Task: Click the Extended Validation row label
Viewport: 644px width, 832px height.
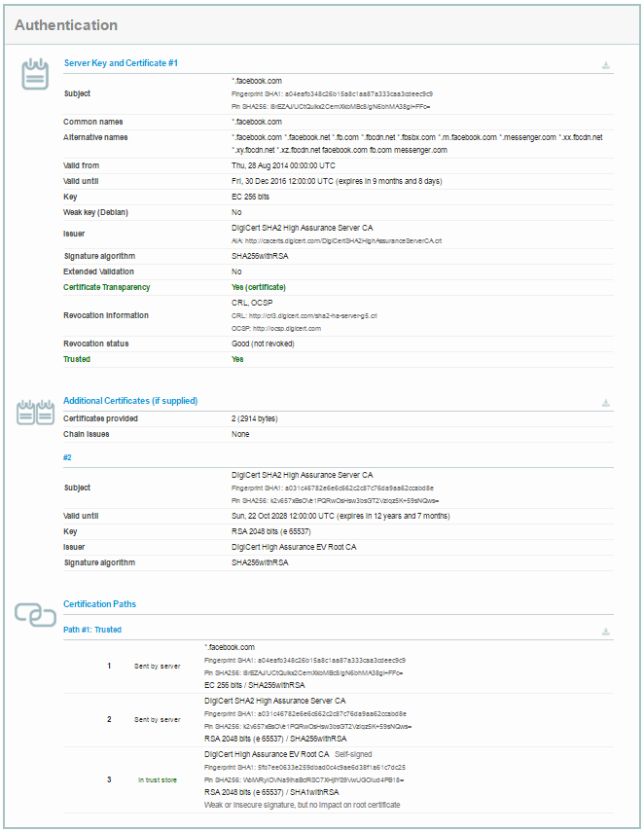Action: [x=98, y=271]
